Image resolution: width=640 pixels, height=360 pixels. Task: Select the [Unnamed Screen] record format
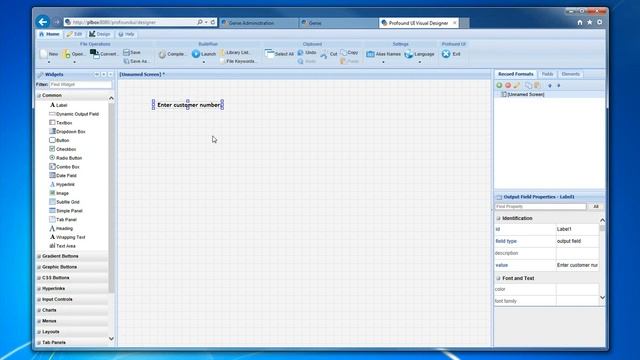coord(522,94)
